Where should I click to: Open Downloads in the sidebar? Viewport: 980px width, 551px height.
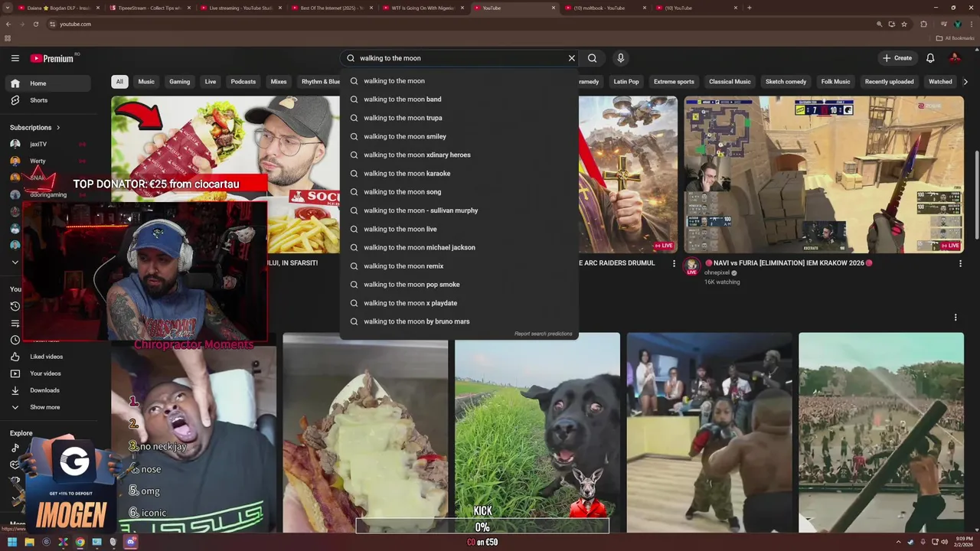[49, 390]
